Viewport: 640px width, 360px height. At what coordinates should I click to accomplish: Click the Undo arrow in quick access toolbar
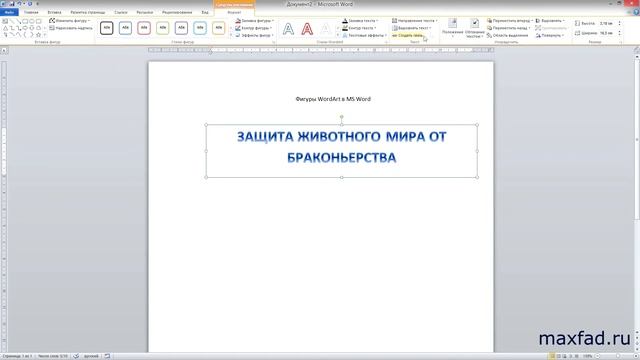19,4
